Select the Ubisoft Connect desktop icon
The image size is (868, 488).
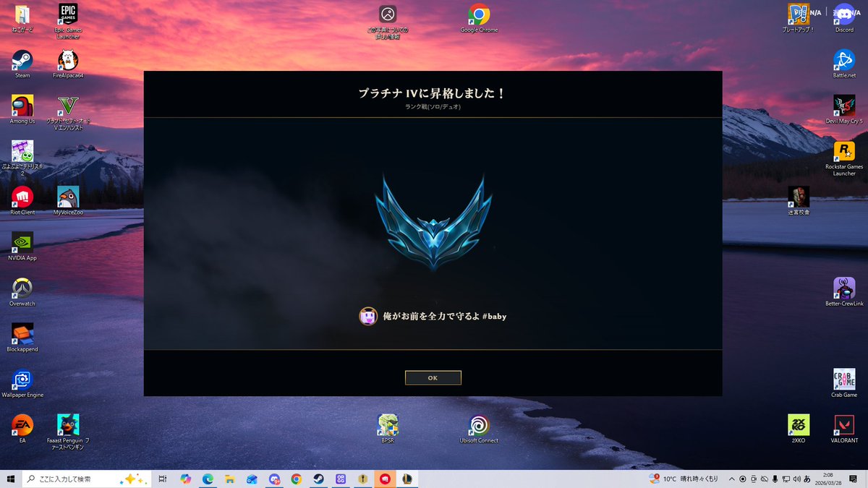[x=478, y=429]
